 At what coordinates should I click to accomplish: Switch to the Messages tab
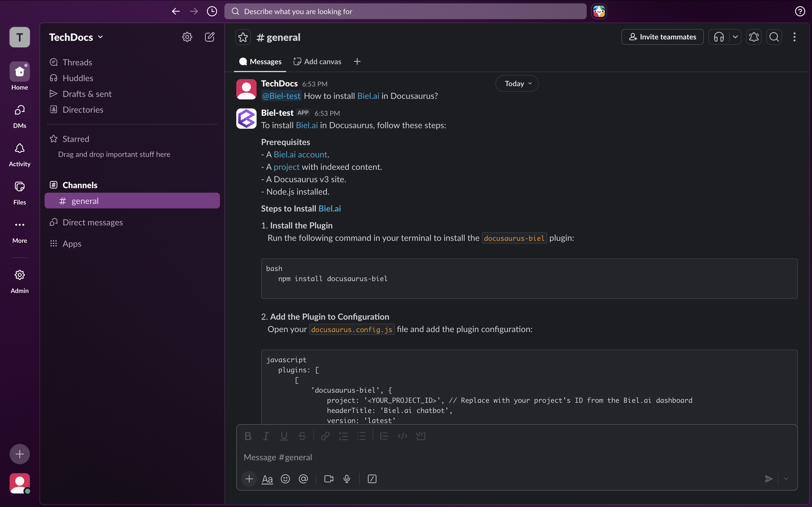click(260, 61)
